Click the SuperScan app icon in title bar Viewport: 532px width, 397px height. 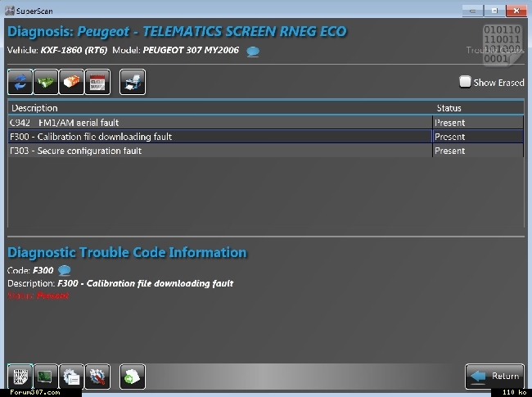tap(10, 11)
